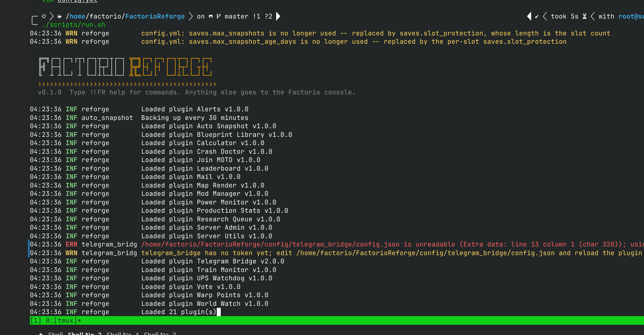Click 'Loaded plugin Research Queue v1.0.0' line
644x335 pixels.
[210, 219]
